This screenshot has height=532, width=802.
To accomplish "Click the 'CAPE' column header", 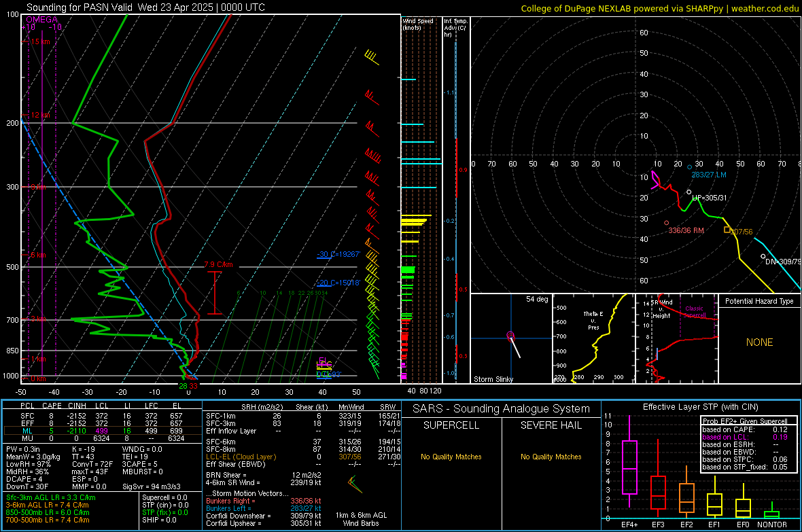I will click(x=52, y=406).
